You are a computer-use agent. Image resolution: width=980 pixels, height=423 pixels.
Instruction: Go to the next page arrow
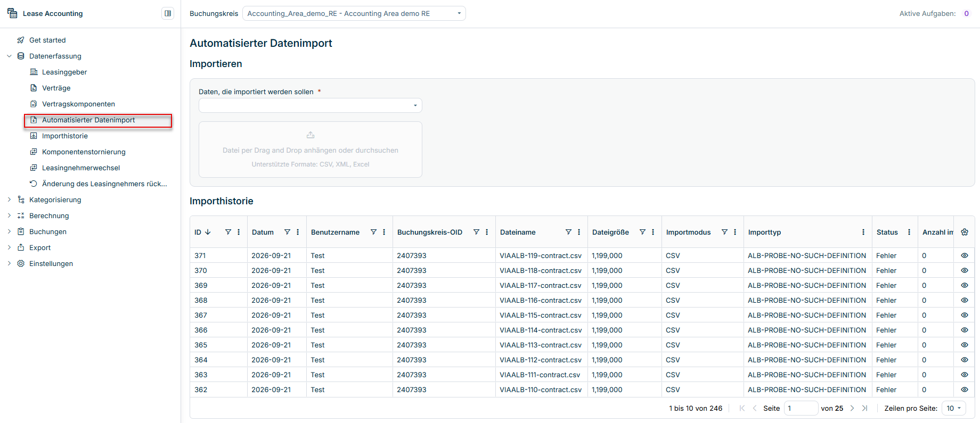coord(852,408)
